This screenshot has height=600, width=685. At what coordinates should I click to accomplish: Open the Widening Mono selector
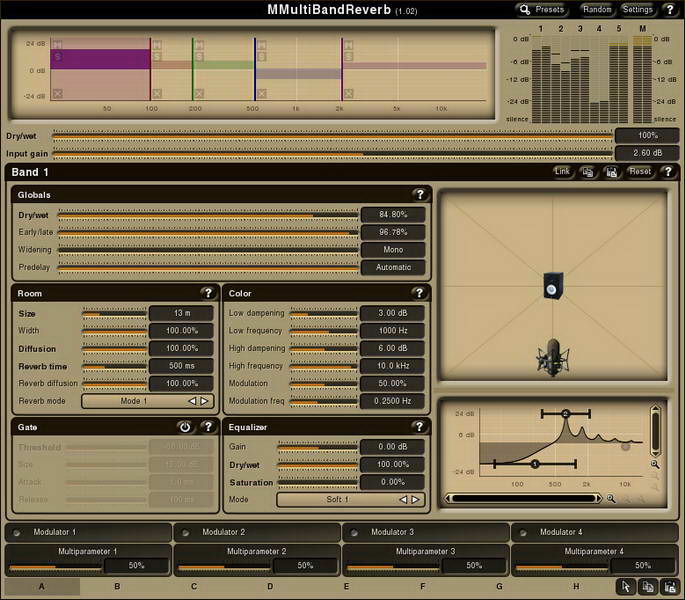(x=393, y=250)
